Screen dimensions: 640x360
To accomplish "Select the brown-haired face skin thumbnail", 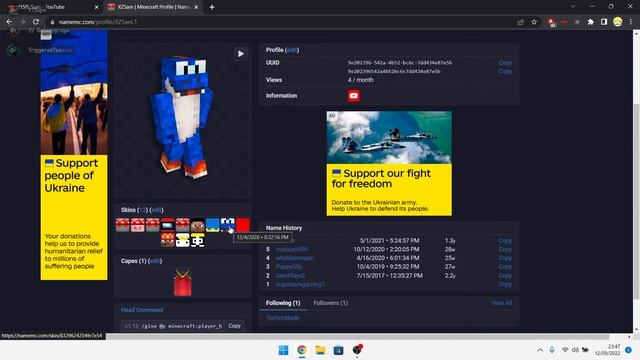I will click(x=198, y=225).
